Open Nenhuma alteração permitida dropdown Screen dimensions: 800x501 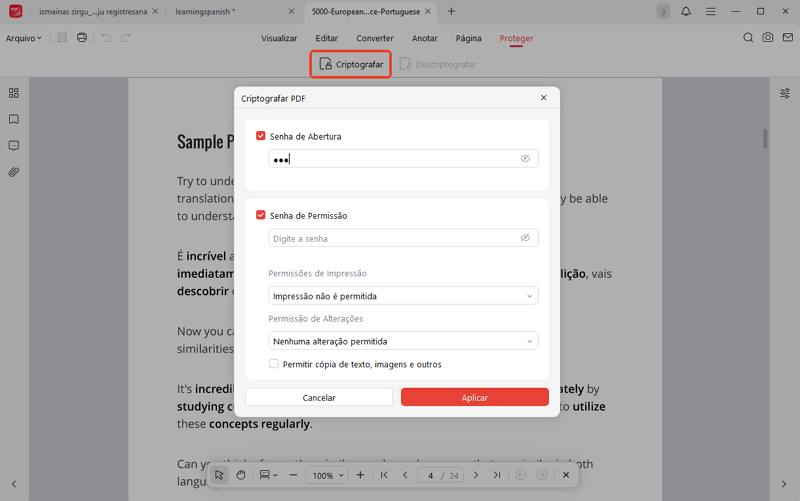(x=403, y=341)
